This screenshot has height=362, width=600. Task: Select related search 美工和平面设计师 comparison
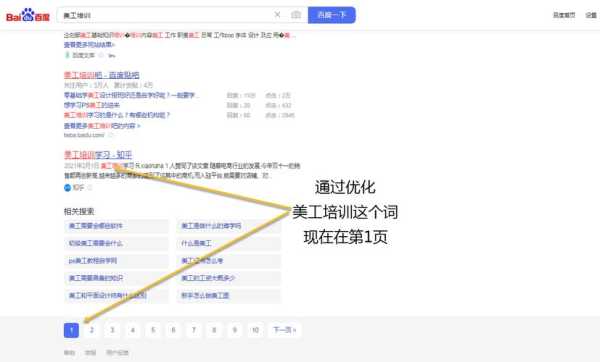(116, 295)
